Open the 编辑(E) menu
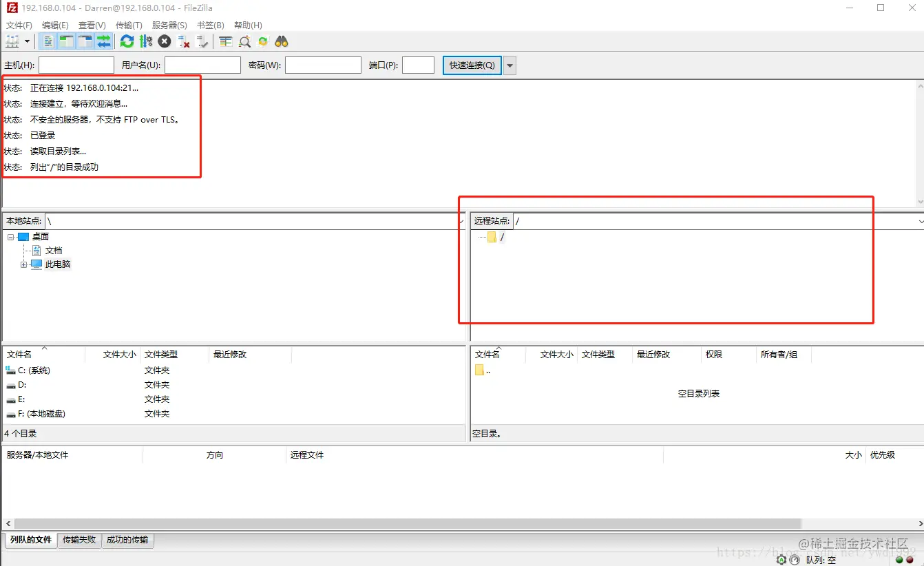The width and height of the screenshot is (924, 566). coord(55,25)
